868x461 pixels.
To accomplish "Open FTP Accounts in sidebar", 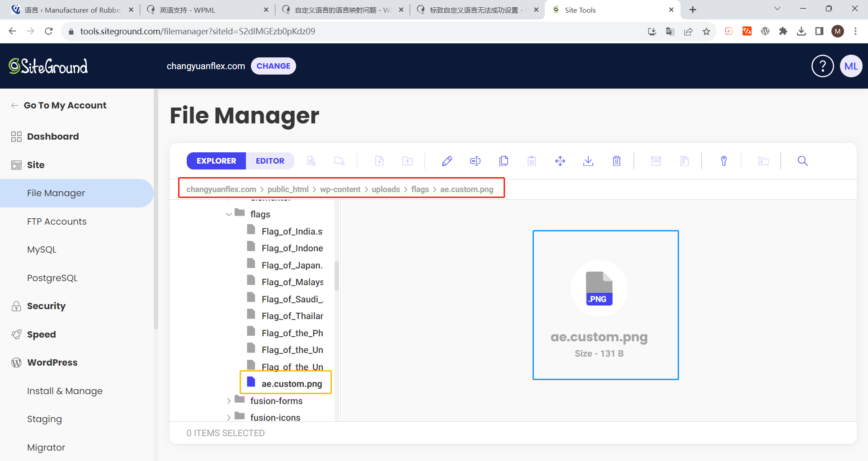I will pyautogui.click(x=57, y=221).
